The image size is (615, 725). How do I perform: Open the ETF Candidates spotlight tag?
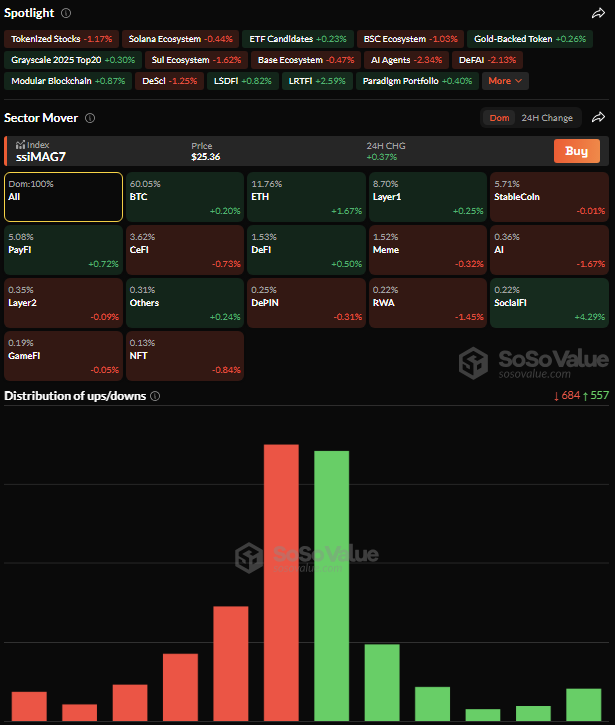(x=298, y=39)
